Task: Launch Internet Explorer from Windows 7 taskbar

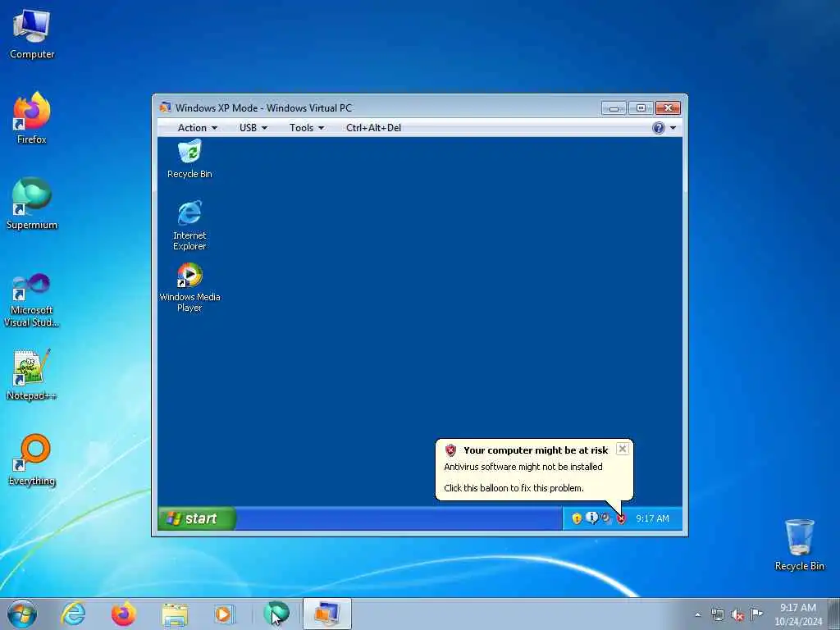Action: 73,614
